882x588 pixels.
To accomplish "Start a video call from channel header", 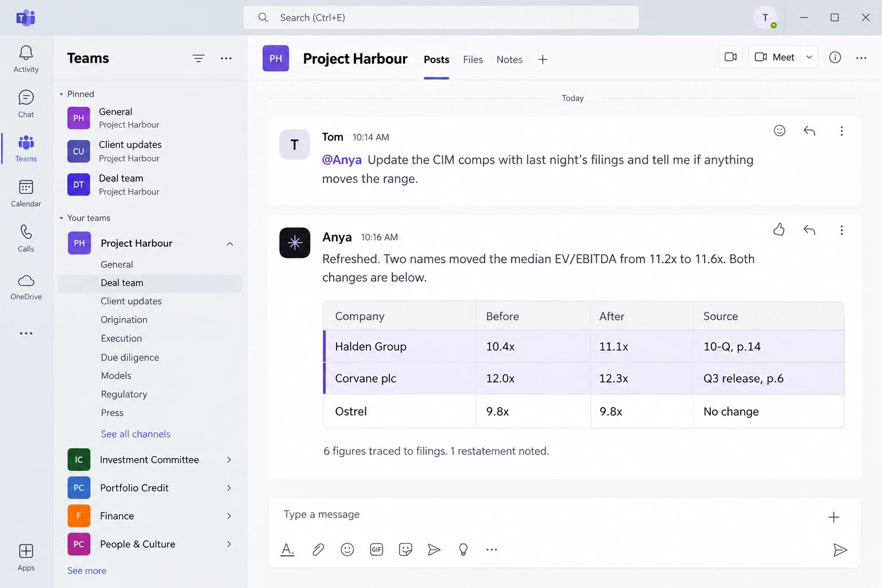I will coord(730,57).
